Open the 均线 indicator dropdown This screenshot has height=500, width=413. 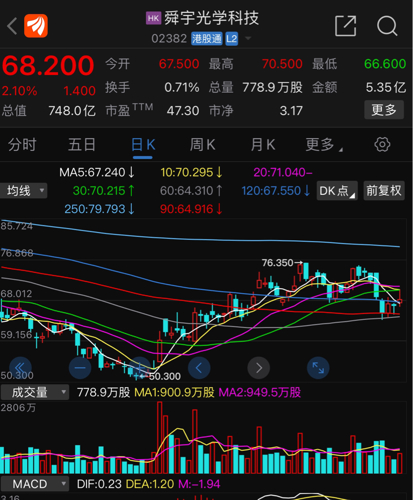coord(23,191)
